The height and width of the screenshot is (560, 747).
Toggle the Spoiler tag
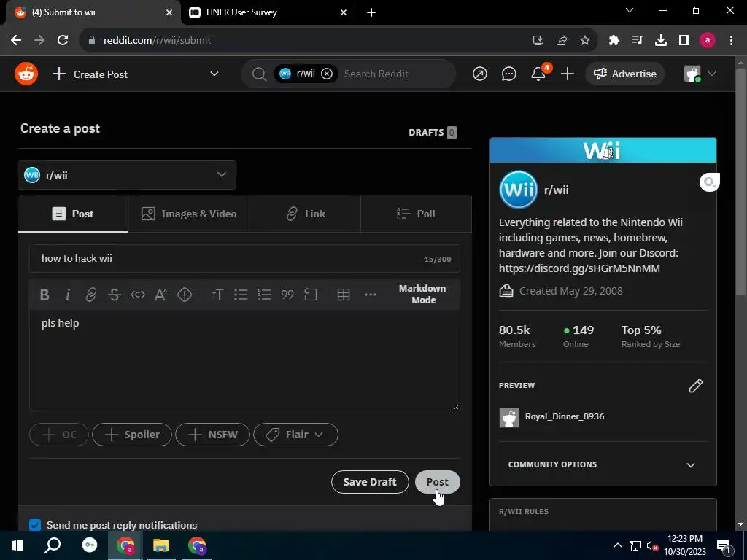tap(132, 435)
